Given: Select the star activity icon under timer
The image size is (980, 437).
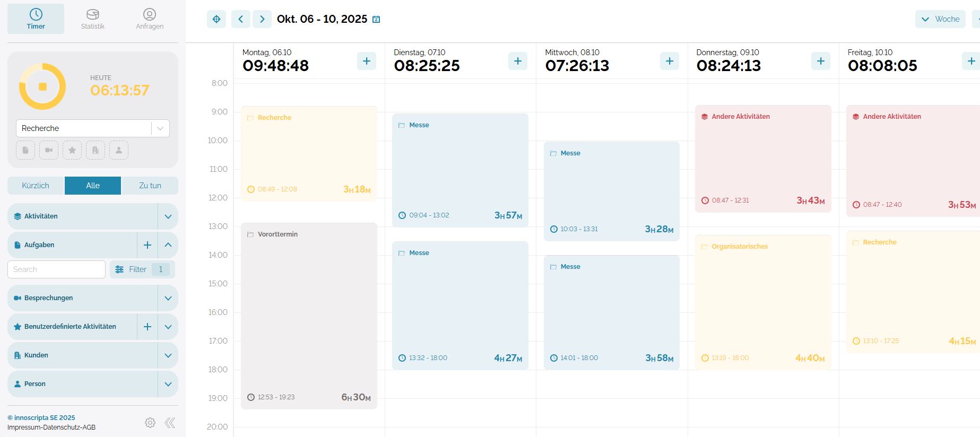Looking at the screenshot, I should (72, 150).
